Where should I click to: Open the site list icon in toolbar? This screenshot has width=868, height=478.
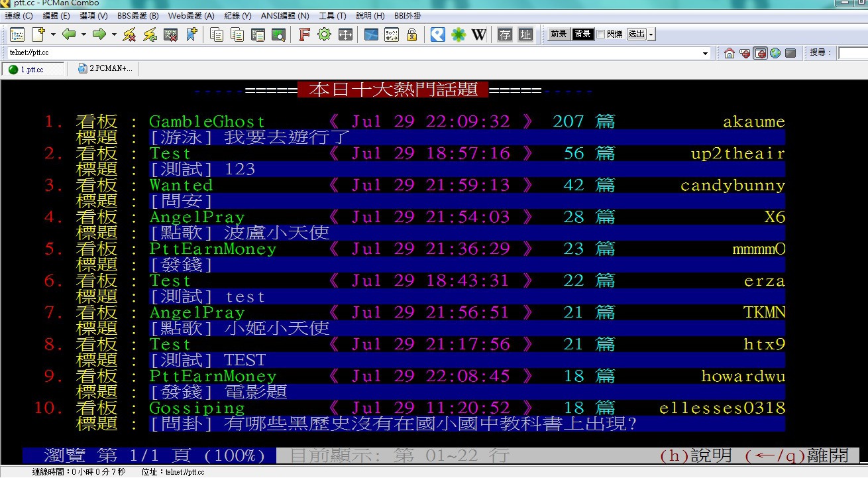pos(17,34)
